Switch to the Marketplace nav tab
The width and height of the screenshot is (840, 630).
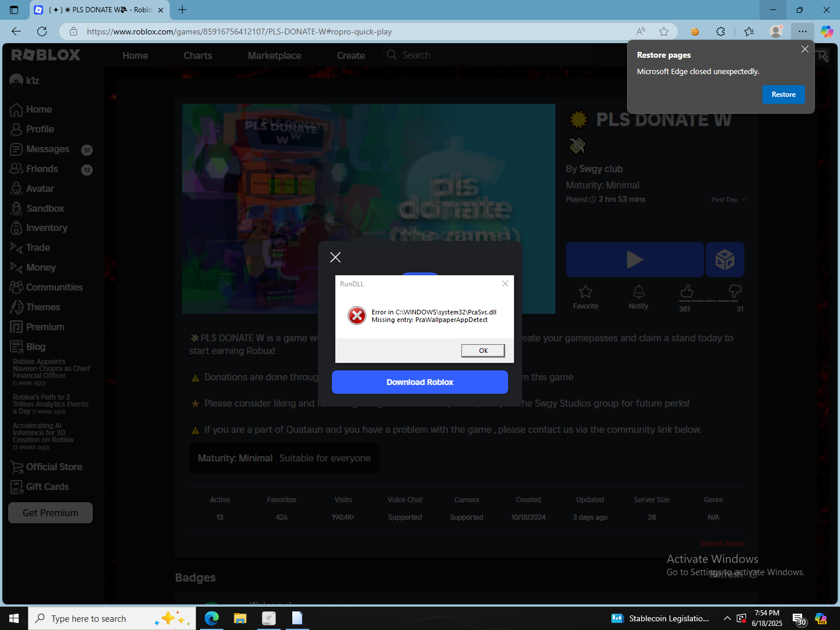click(274, 55)
